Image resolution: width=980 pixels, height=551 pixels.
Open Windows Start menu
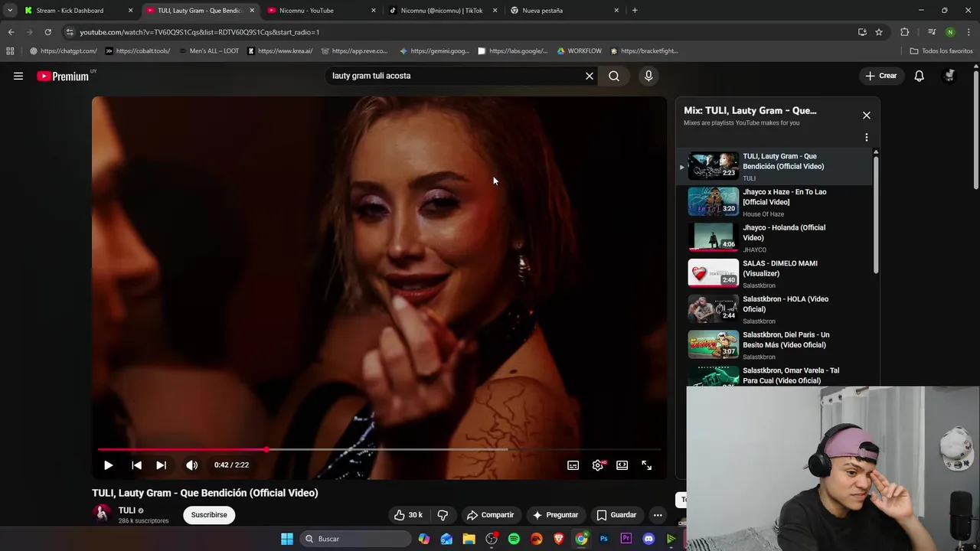[287, 539]
